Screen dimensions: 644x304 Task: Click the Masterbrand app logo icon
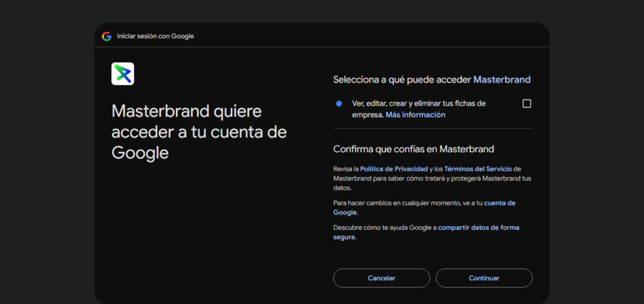click(123, 74)
